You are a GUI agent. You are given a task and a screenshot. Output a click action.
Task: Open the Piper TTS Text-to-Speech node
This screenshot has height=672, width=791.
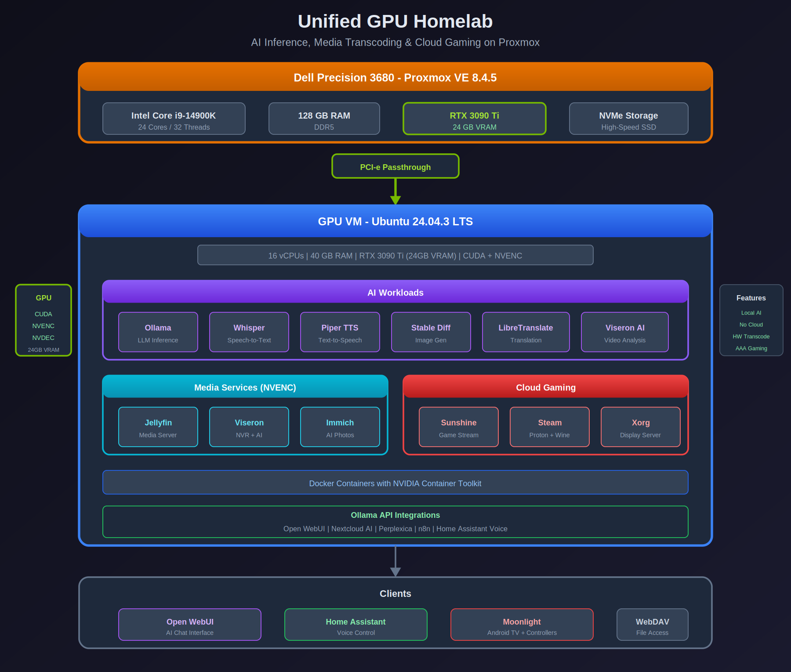[340, 332]
